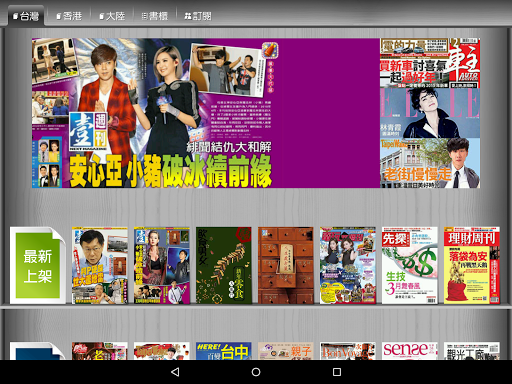Image resolution: width=512 pixels, height=384 pixels.
Task: Open the 壹週刊 featured banner
Action: click(x=206, y=113)
